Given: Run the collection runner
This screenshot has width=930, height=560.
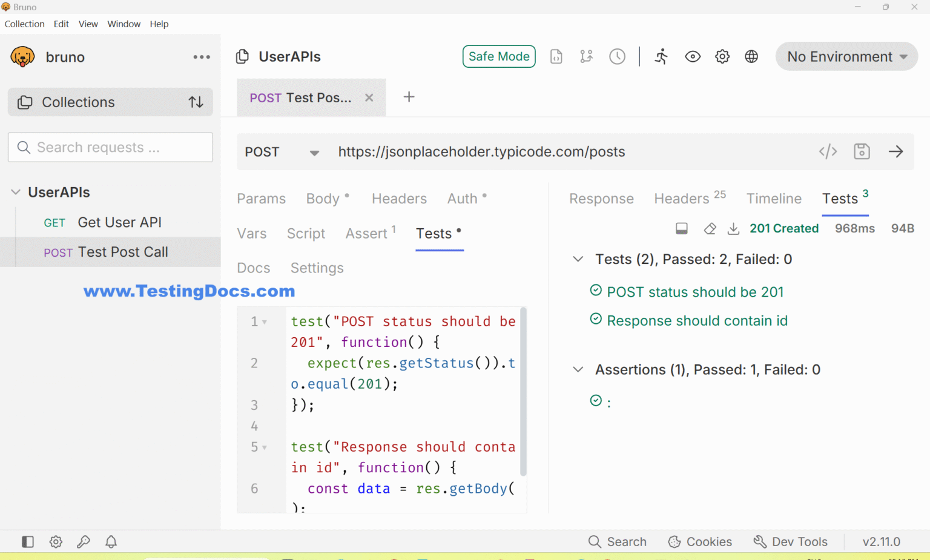Looking at the screenshot, I should point(661,56).
